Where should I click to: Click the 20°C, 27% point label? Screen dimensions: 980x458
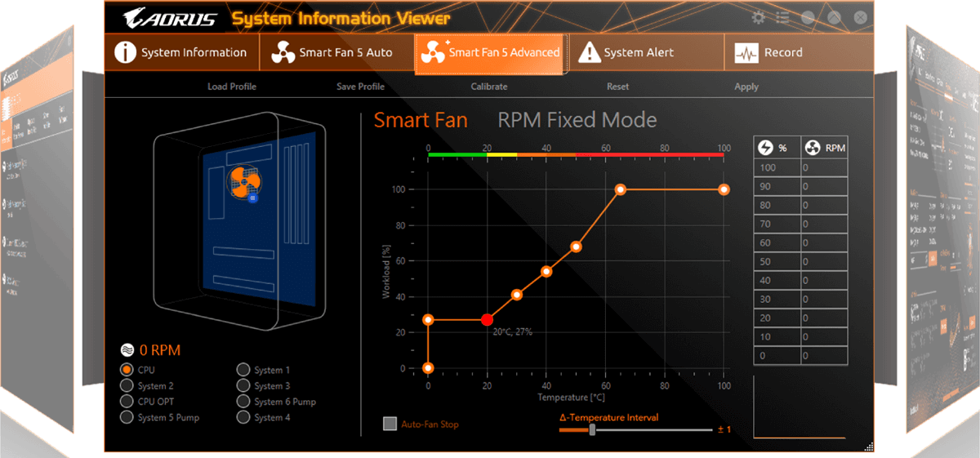coord(513,331)
